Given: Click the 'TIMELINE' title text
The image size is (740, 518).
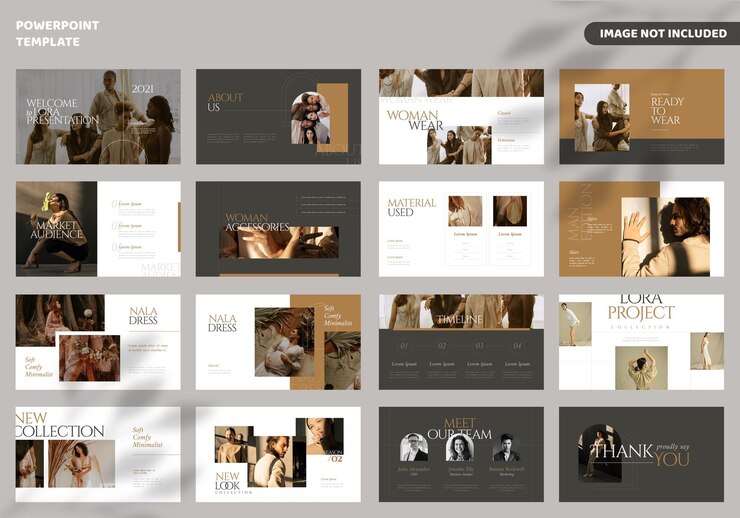Looking at the screenshot, I should 460,319.
